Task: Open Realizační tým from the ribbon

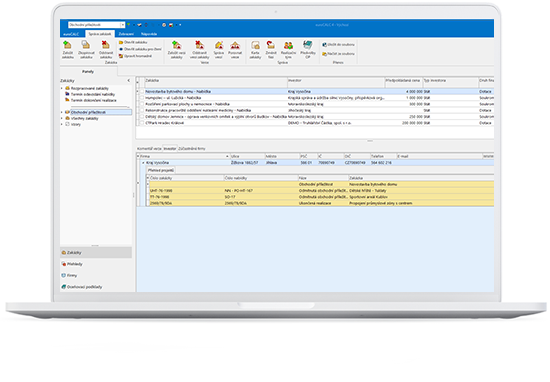Action: (x=288, y=49)
